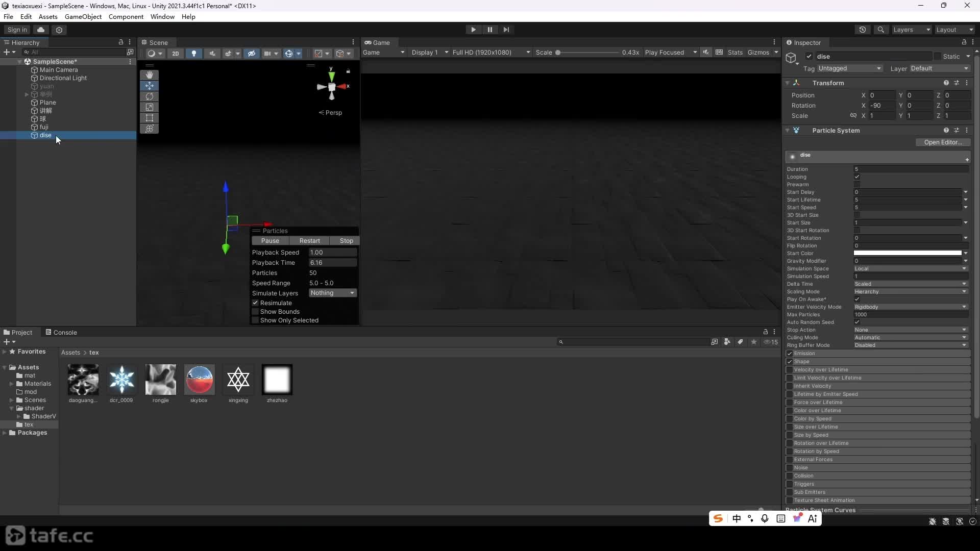980x551 pixels.
Task: Click the Step frame button
Action: coord(506,30)
